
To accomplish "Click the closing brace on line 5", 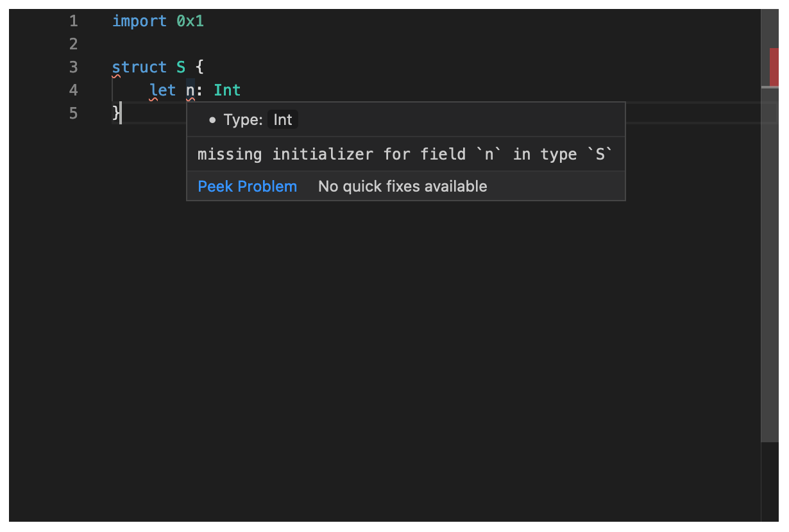I will tap(115, 113).
